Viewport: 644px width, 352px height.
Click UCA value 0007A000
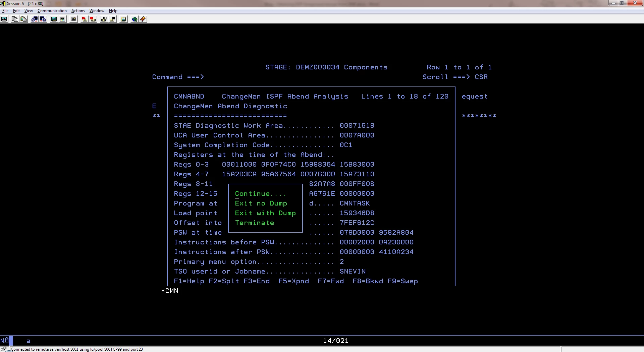[357, 135]
